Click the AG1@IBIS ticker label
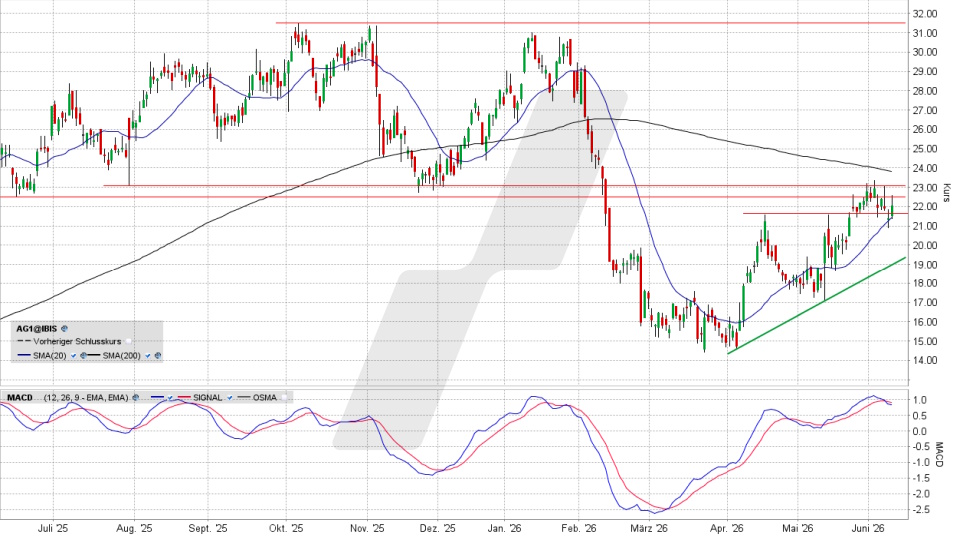 point(37,329)
